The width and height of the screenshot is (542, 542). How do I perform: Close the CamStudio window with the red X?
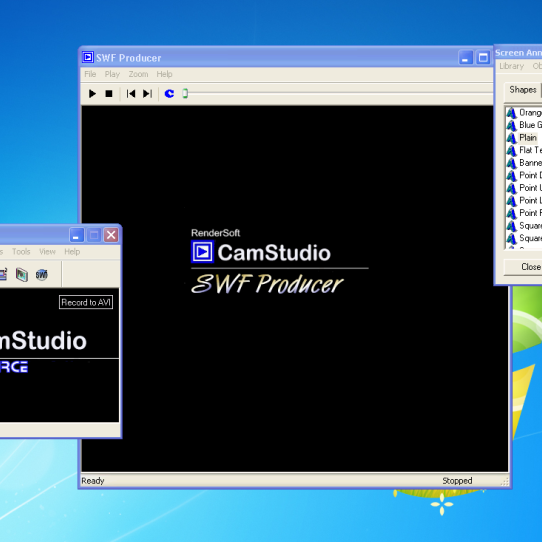(x=111, y=235)
